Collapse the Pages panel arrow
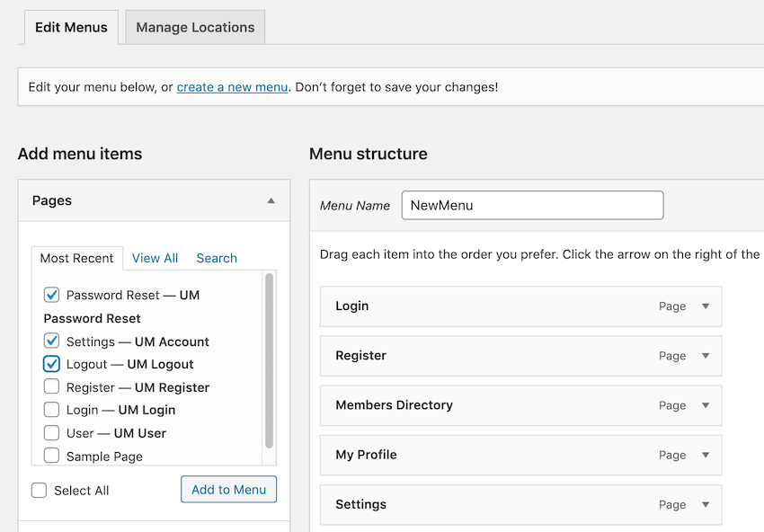The width and height of the screenshot is (764, 532). (x=271, y=201)
